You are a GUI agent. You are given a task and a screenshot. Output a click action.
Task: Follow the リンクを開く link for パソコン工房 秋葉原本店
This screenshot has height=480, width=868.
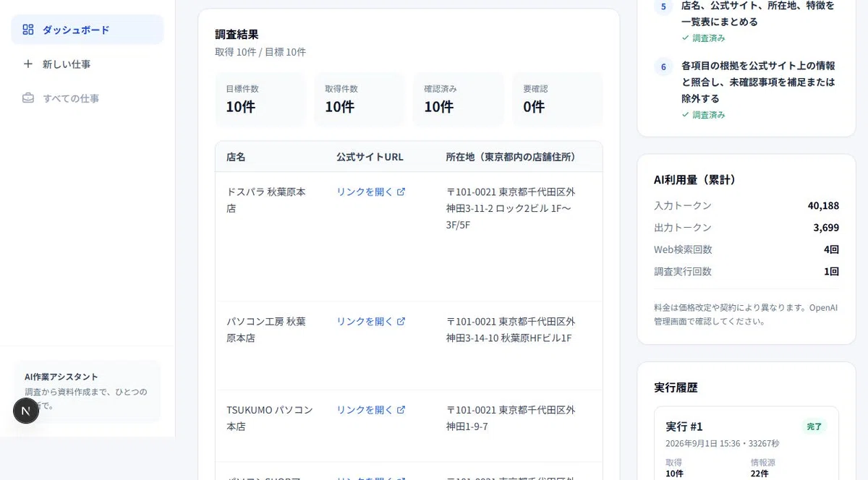click(x=371, y=321)
